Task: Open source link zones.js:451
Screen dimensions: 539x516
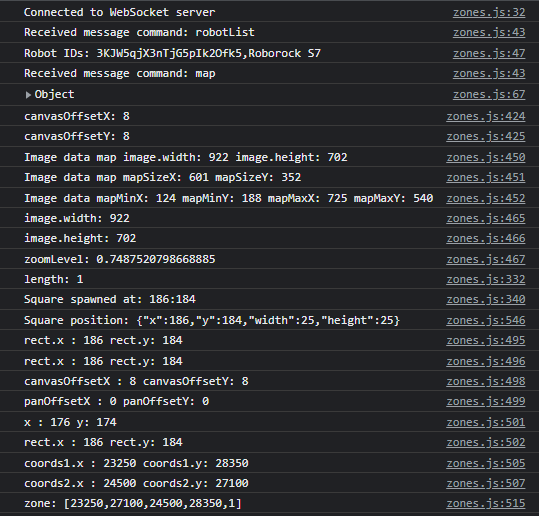Action: (x=486, y=177)
